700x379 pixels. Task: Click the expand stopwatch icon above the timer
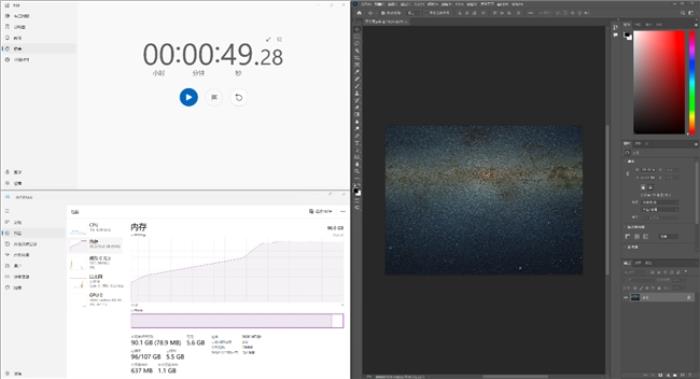tap(279, 39)
